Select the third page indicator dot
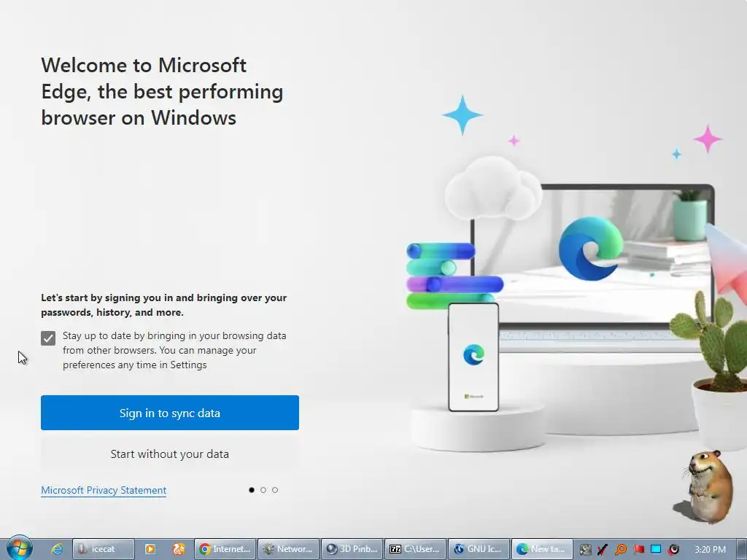747x560 pixels. coord(275,490)
